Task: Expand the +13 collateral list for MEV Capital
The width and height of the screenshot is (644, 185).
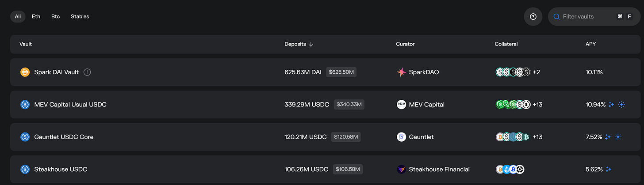Action: (537, 105)
